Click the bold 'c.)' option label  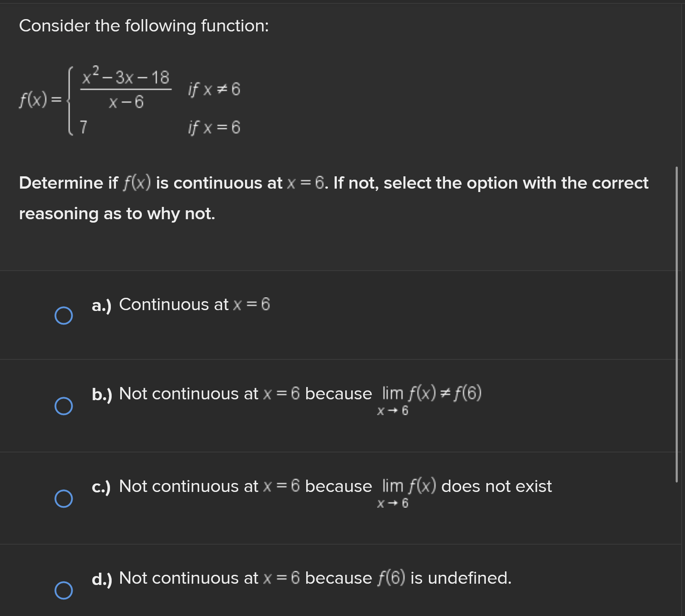pyautogui.click(x=101, y=487)
